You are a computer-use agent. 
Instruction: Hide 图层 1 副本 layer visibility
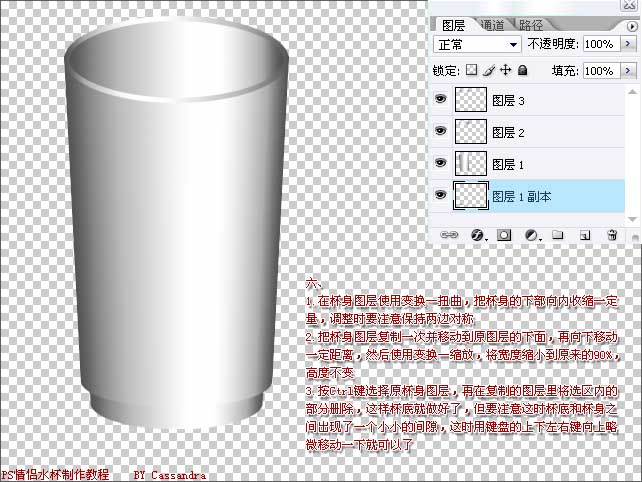click(x=440, y=195)
